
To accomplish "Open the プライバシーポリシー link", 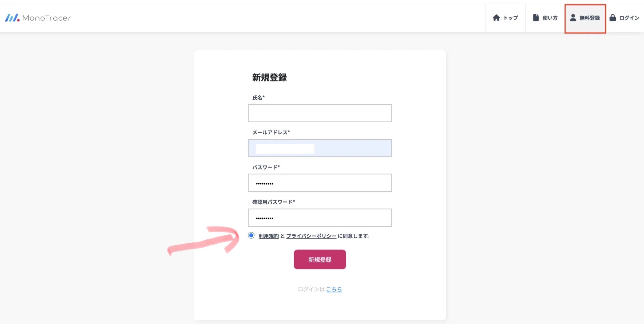I will tap(311, 236).
